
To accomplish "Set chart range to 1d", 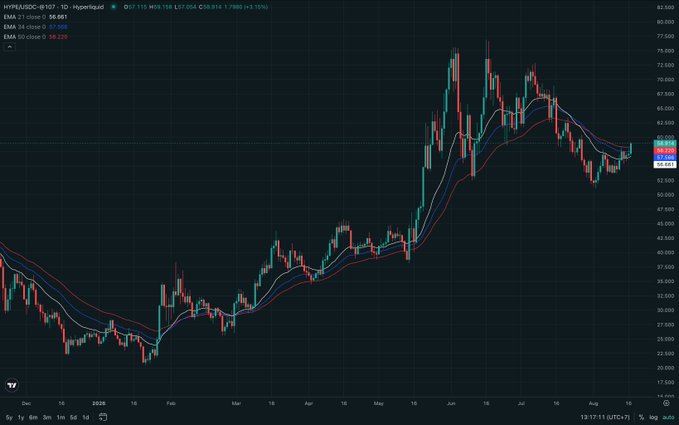I will tap(85, 417).
